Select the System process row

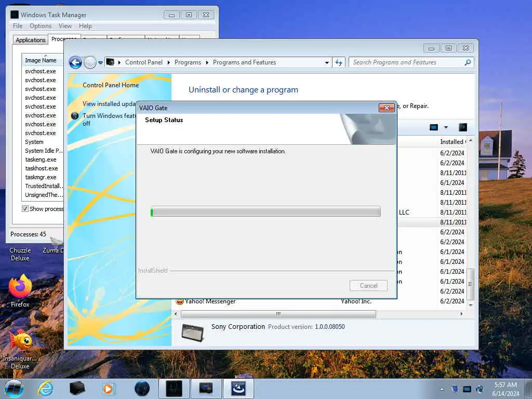coord(34,142)
